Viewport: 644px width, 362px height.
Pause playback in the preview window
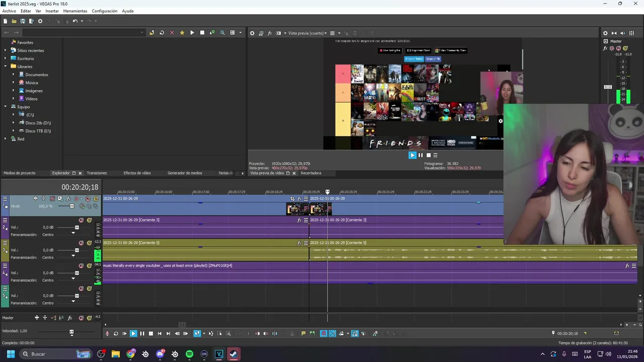[x=421, y=155]
